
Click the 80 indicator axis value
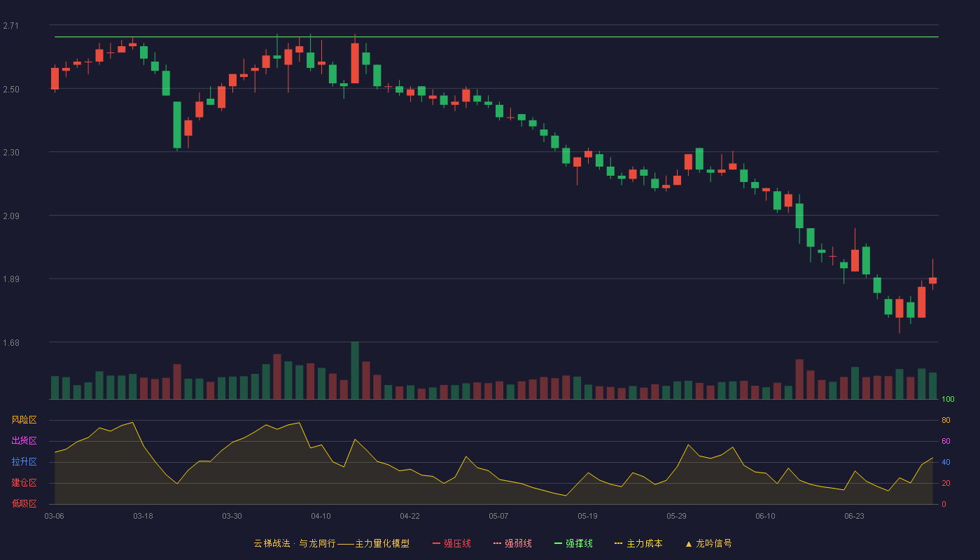[x=946, y=421]
